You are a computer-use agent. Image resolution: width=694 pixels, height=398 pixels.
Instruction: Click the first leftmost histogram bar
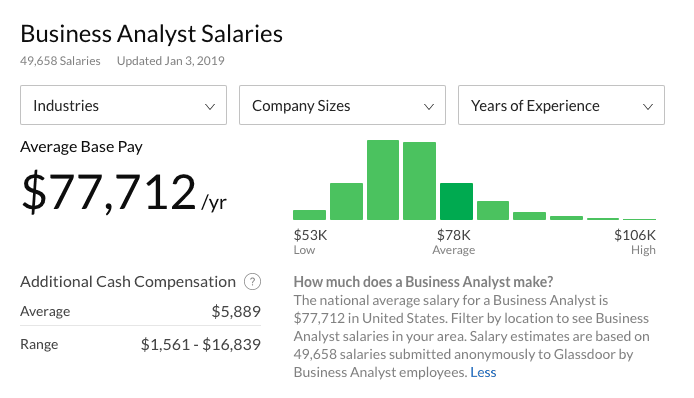pyautogui.click(x=309, y=215)
